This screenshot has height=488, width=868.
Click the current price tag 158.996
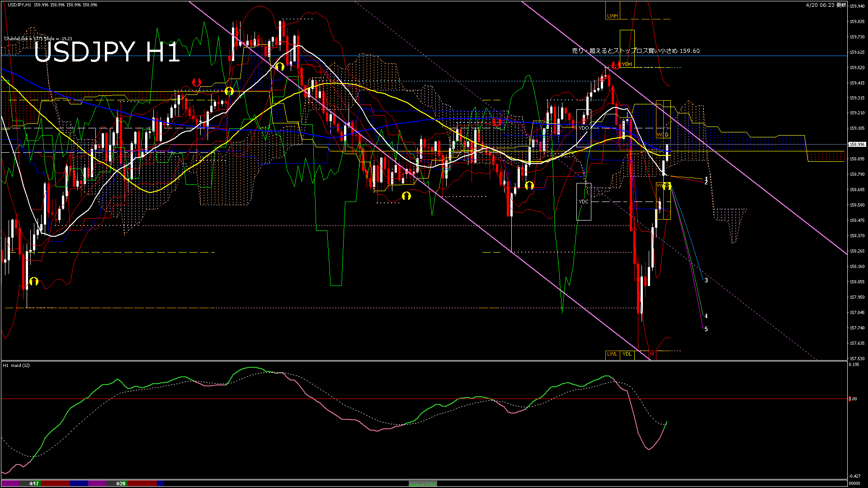pos(857,145)
